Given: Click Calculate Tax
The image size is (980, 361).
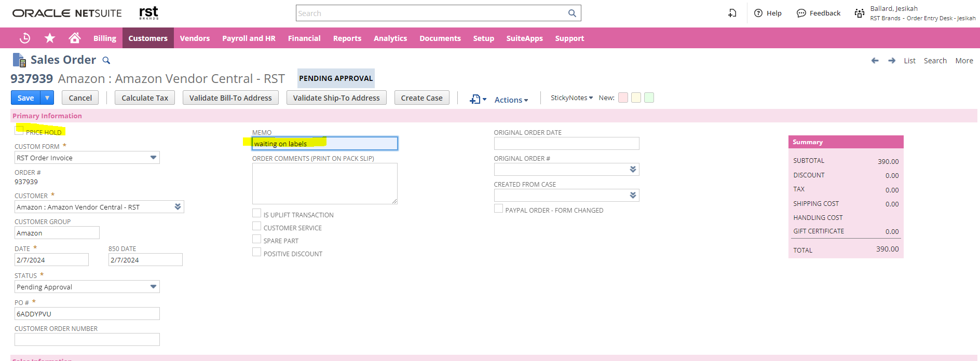Looking at the screenshot, I should pyautogui.click(x=145, y=98).
